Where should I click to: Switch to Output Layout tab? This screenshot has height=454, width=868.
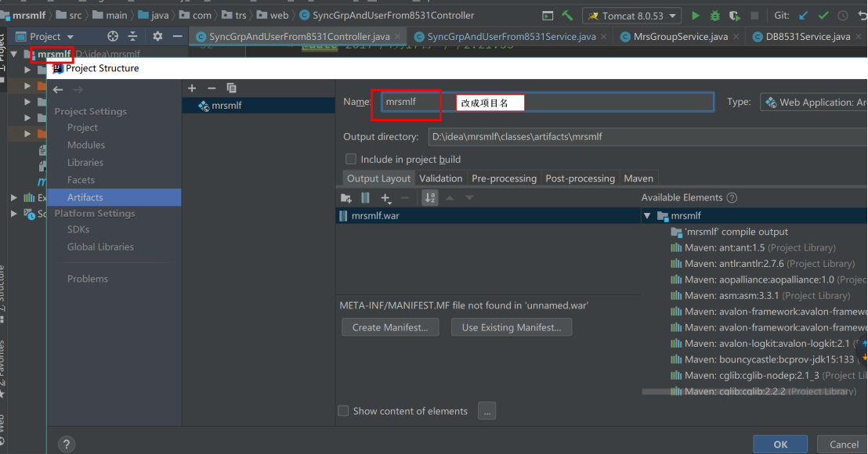pyautogui.click(x=378, y=178)
